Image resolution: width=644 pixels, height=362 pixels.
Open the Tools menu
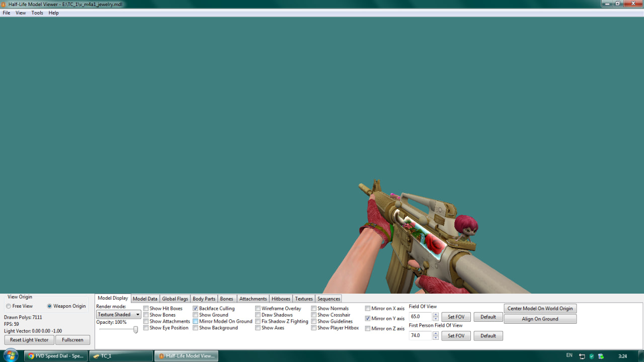(37, 13)
